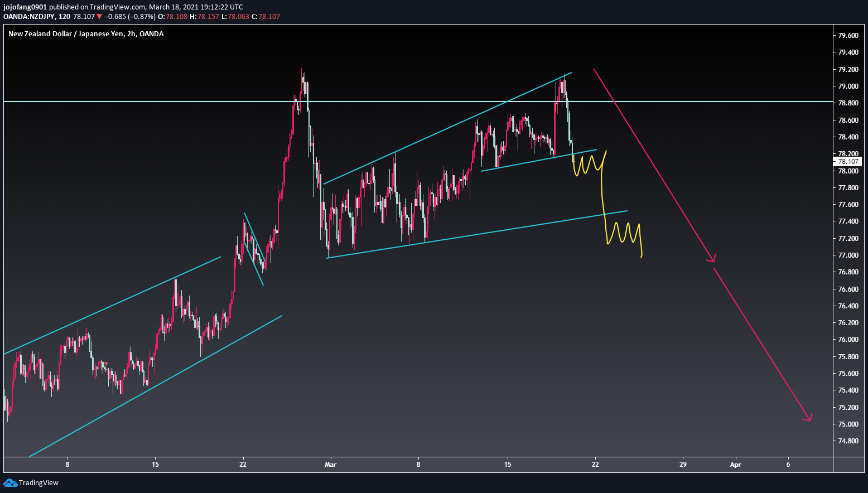This screenshot has height=493, width=868.
Task: Click the 78.800 price axis label
Action: [x=848, y=103]
